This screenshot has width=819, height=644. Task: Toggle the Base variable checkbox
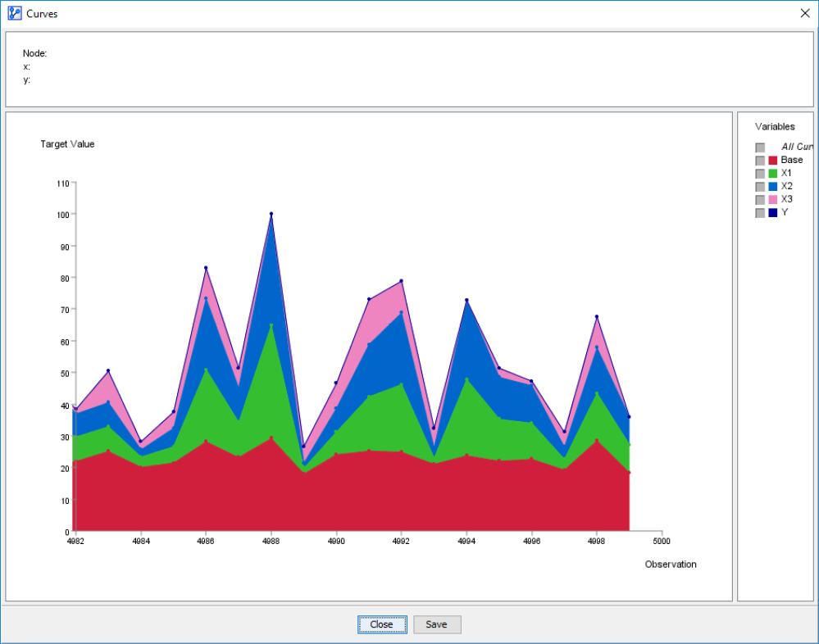point(760,161)
